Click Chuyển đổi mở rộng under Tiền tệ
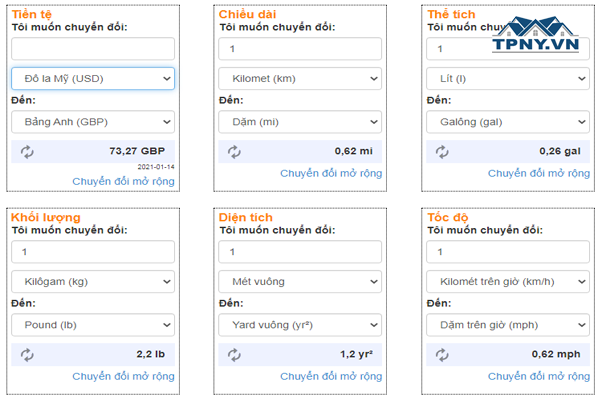 123,181
